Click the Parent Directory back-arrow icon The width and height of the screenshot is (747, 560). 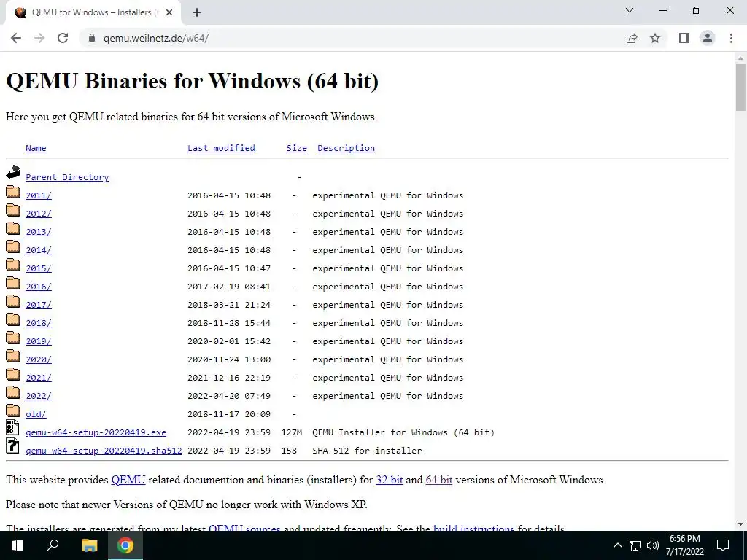(x=13, y=172)
